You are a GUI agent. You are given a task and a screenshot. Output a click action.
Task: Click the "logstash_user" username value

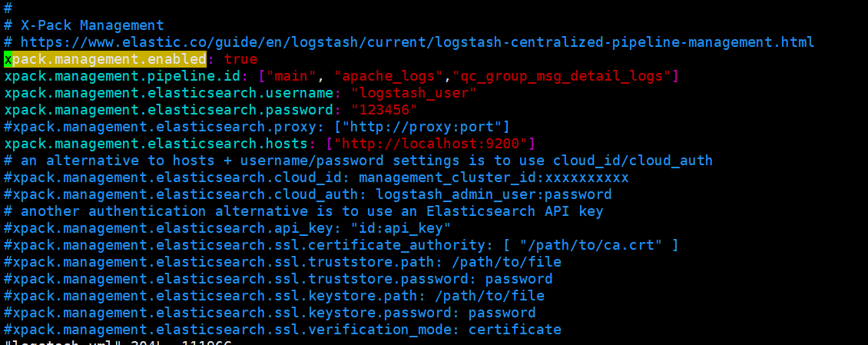coord(413,93)
